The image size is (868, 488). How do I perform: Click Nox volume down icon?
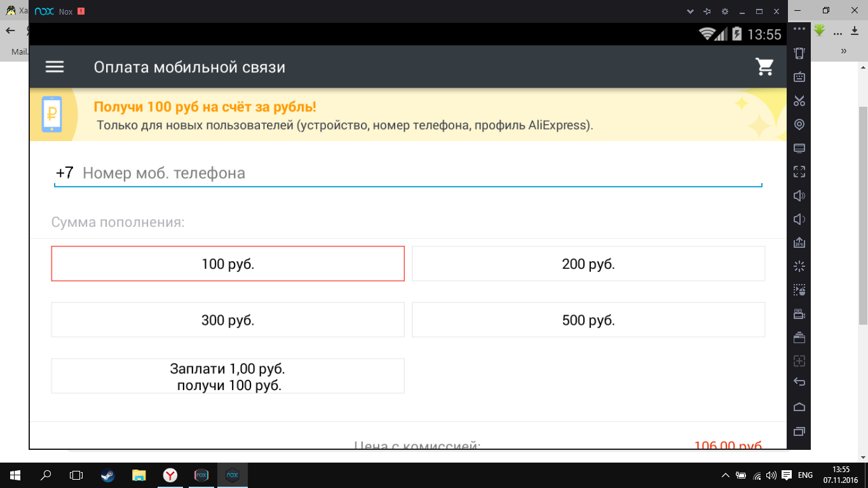(x=799, y=219)
